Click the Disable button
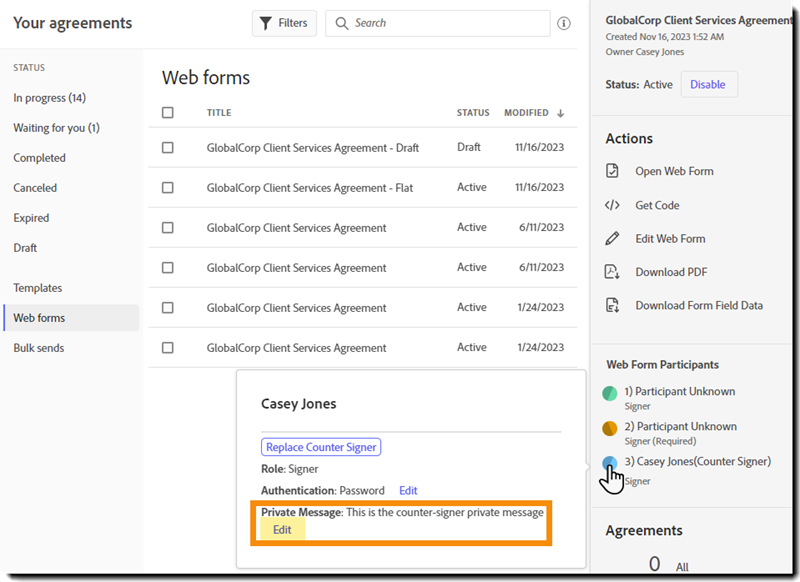 (708, 85)
